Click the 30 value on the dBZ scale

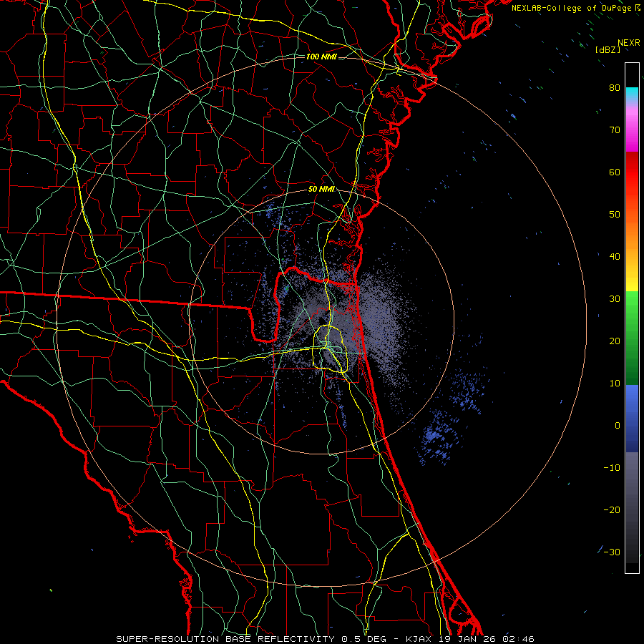[615, 299]
